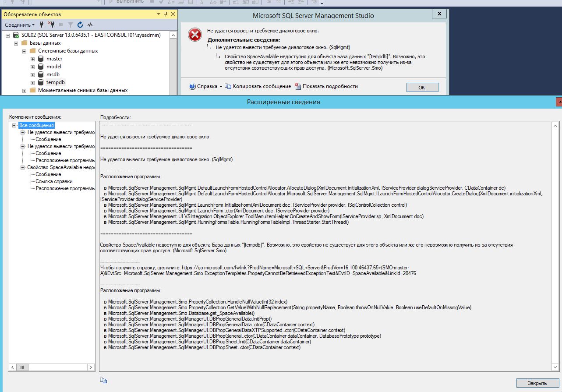Expand the model database node
This screenshot has width=562, height=392.
coord(32,67)
